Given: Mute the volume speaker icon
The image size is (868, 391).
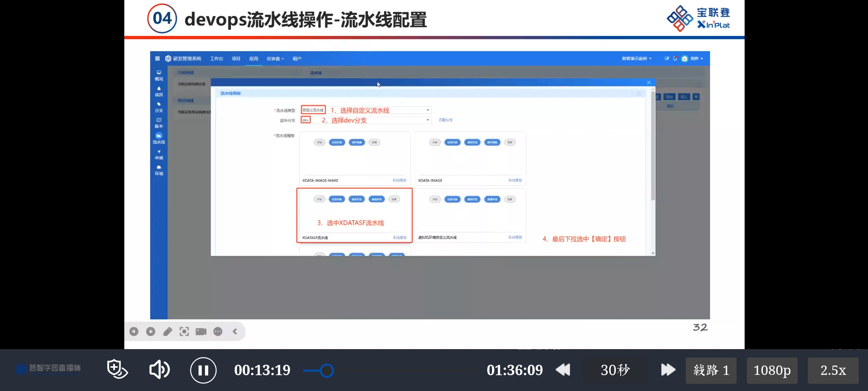Looking at the screenshot, I should click(159, 369).
